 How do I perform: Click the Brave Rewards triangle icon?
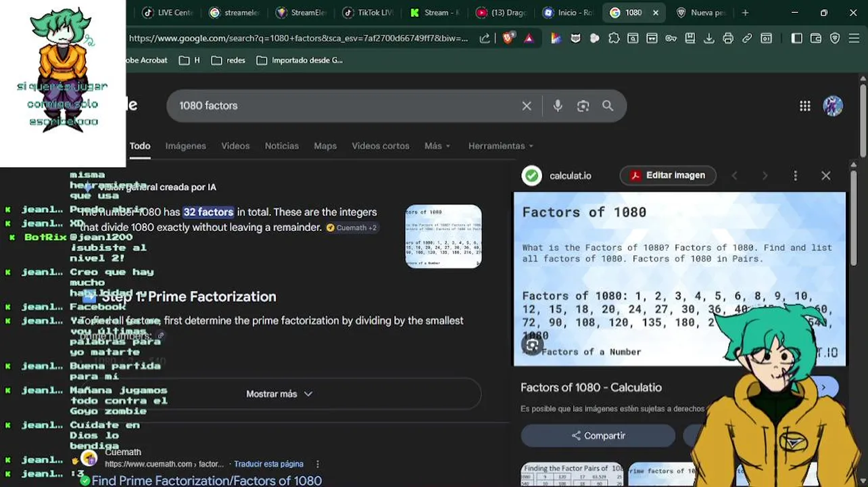tap(529, 39)
